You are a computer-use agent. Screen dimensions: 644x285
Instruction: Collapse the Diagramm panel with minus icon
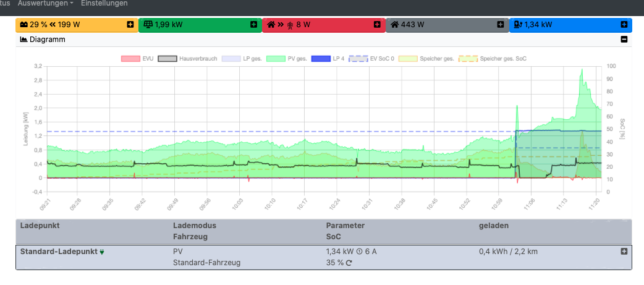pyautogui.click(x=624, y=40)
